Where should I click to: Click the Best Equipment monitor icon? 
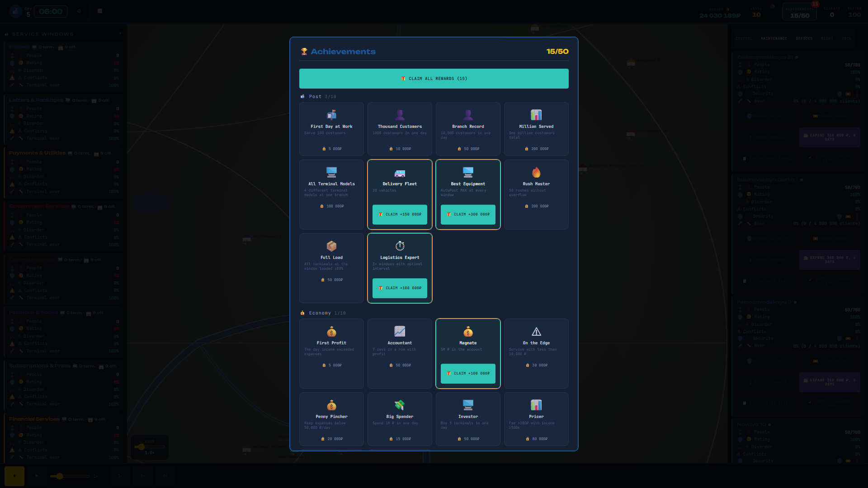pyautogui.click(x=468, y=172)
